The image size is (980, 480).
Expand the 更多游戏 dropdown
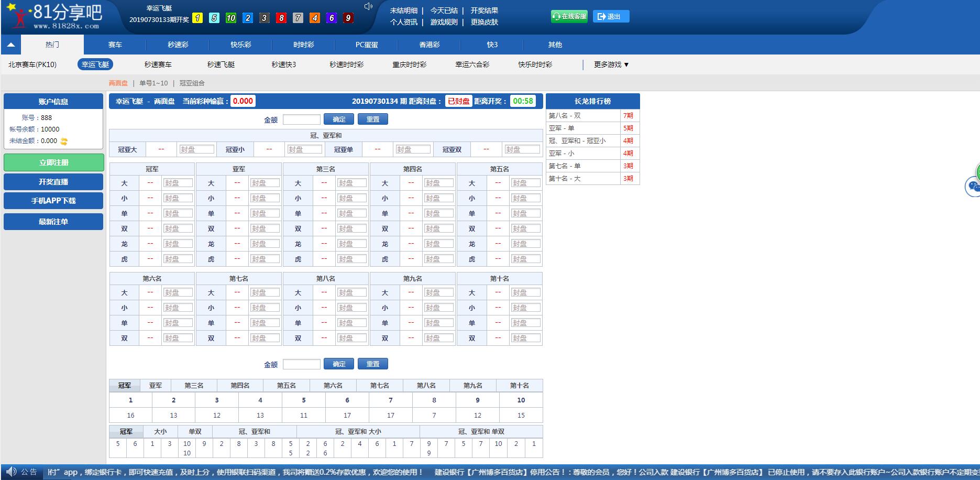click(611, 64)
